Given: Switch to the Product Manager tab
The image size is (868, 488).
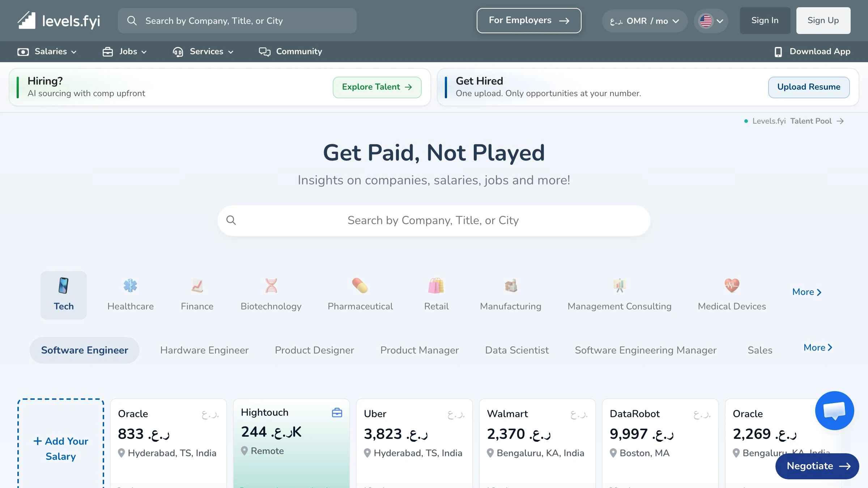Looking at the screenshot, I should coord(420,350).
